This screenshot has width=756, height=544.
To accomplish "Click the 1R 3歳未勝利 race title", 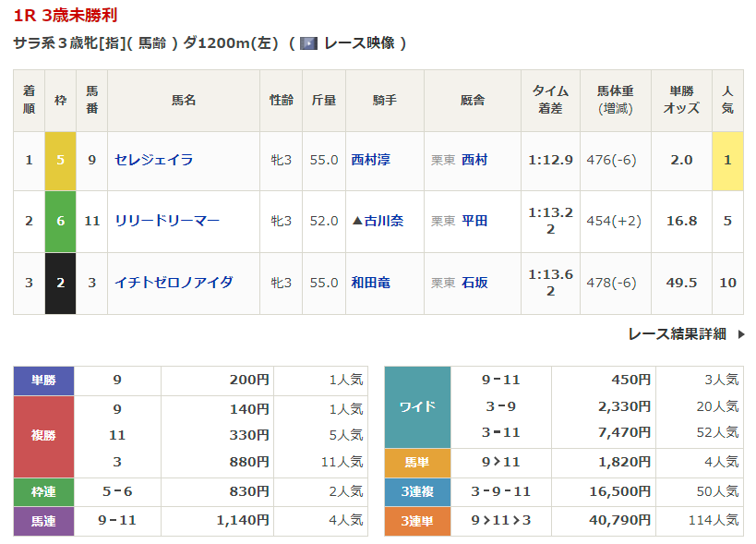I will click(65, 16).
